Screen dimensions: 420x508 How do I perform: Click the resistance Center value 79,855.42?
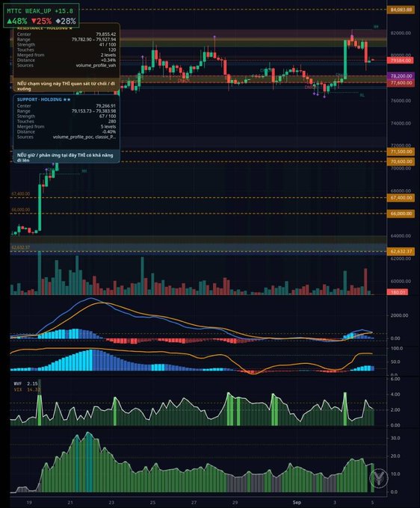pos(105,34)
